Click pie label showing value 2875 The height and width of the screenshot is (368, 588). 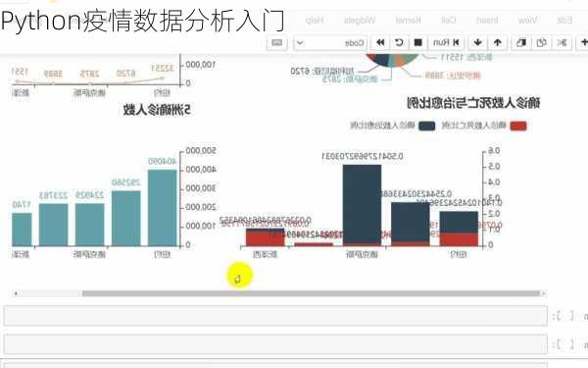[350, 79]
